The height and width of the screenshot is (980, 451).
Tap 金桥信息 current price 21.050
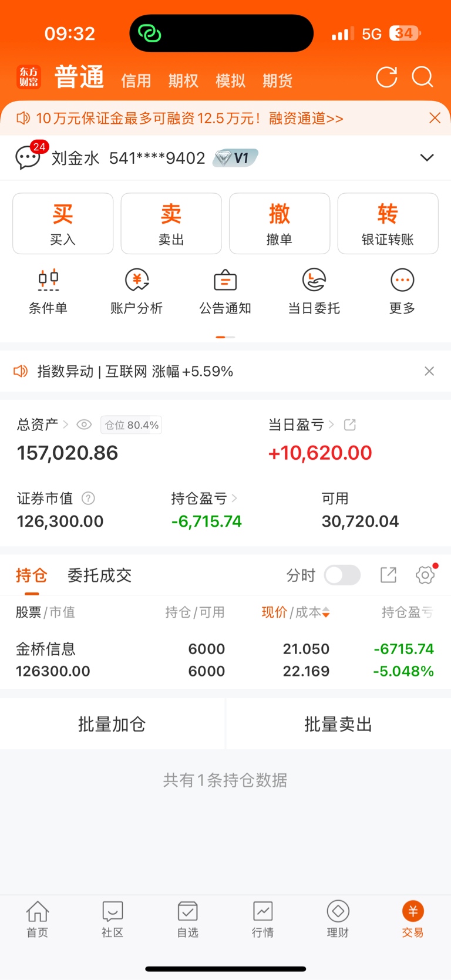[306, 649]
